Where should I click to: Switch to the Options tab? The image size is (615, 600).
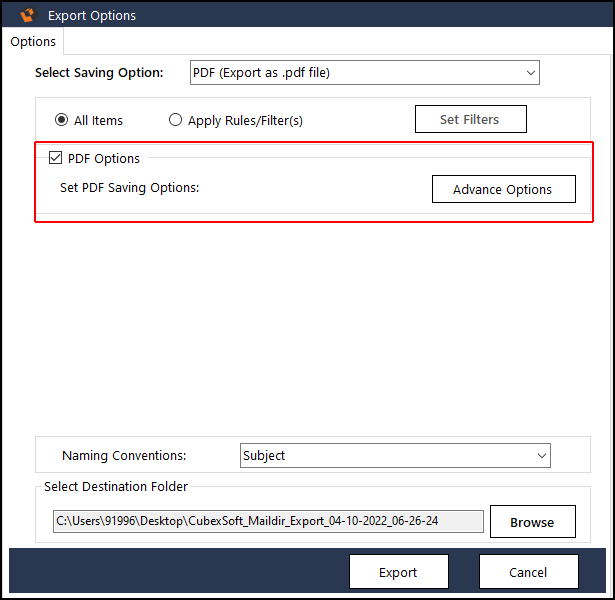33,42
